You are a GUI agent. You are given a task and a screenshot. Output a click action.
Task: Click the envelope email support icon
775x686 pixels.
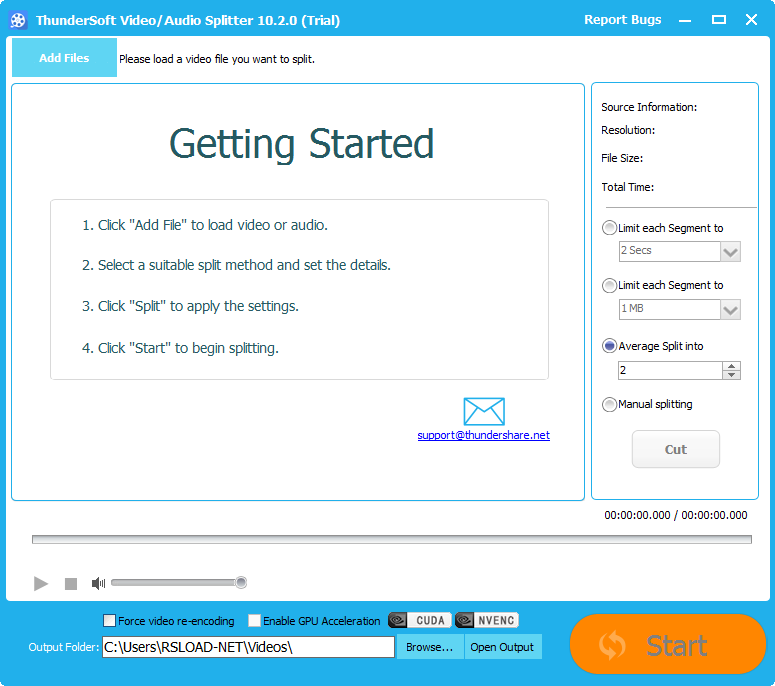484,411
